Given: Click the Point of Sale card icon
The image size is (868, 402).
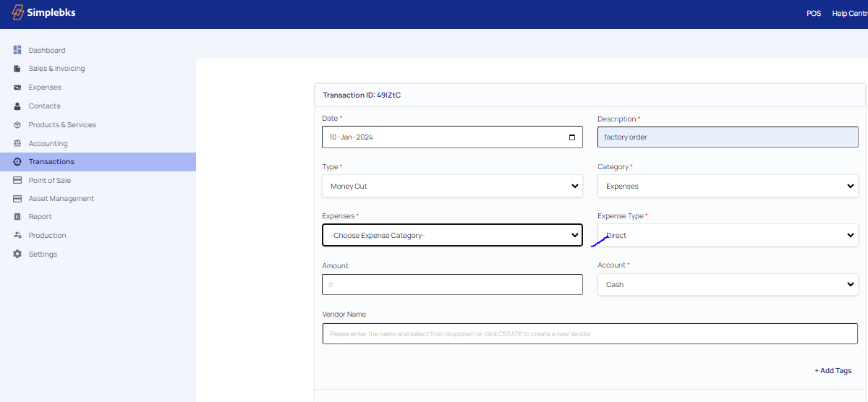Looking at the screenshot, I should (x=17, y=181).
